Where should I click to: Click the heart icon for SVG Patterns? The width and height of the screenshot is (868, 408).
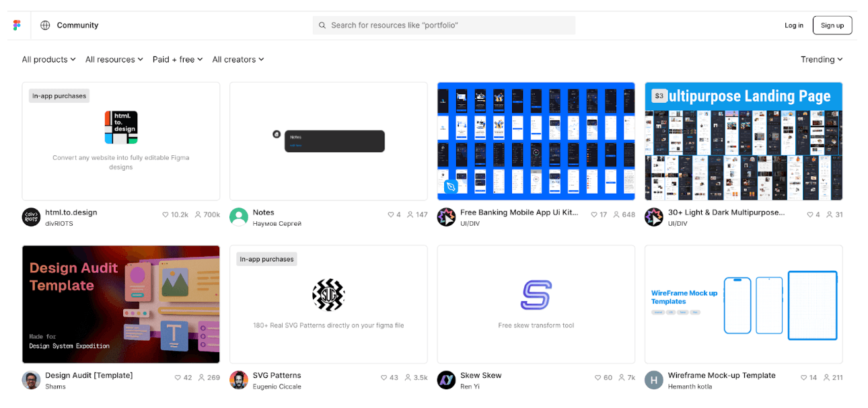point(384,378)
